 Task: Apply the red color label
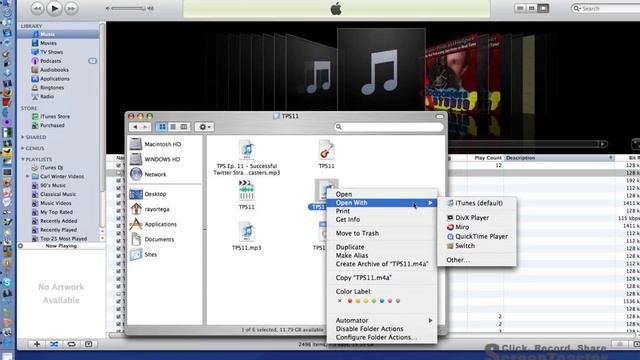[350, 301]
